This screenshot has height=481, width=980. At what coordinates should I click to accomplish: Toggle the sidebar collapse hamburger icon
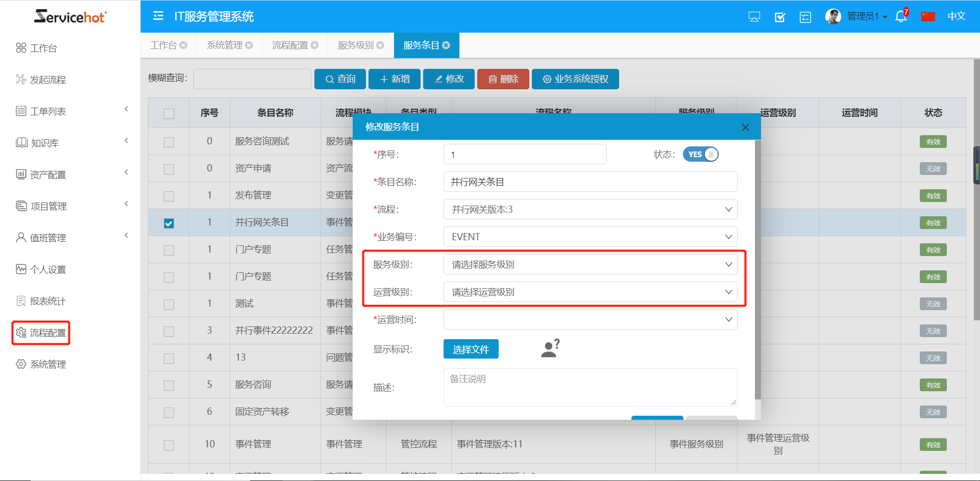pos(158,16)
